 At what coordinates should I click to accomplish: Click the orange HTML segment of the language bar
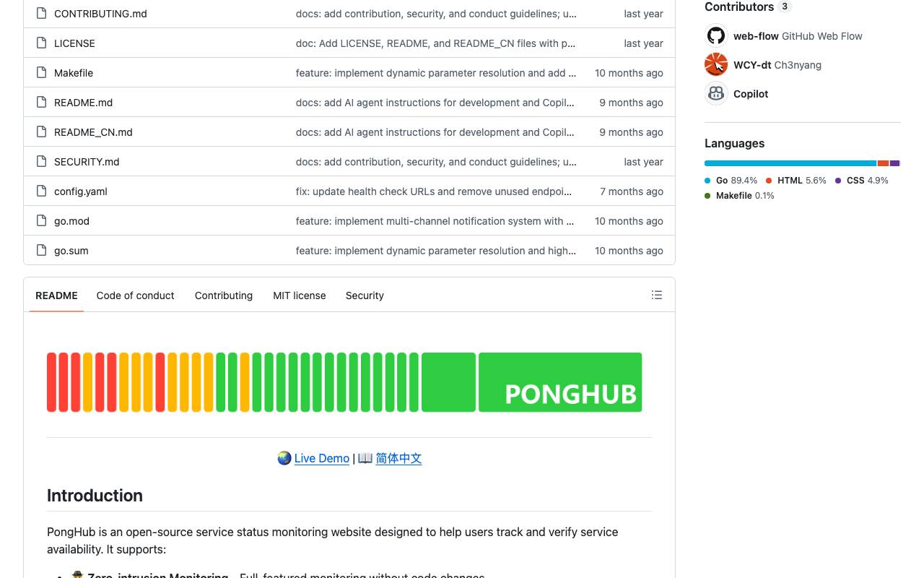[x=883, y=163]
